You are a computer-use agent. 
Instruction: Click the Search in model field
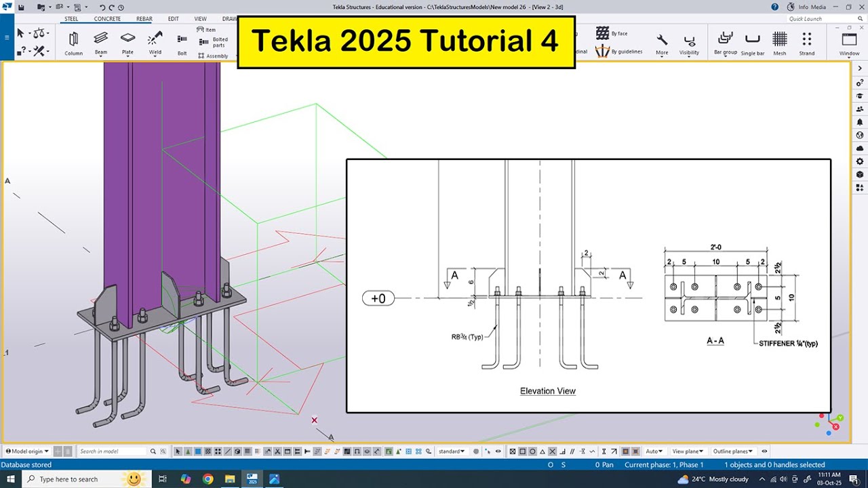pyautogui.click(x=112, y=451)
